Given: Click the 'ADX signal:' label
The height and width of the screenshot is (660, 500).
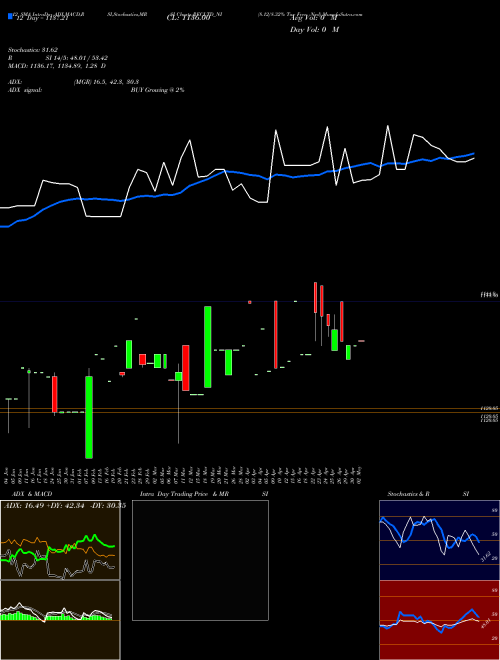Looking at the screenshot, I should point(25,90).
